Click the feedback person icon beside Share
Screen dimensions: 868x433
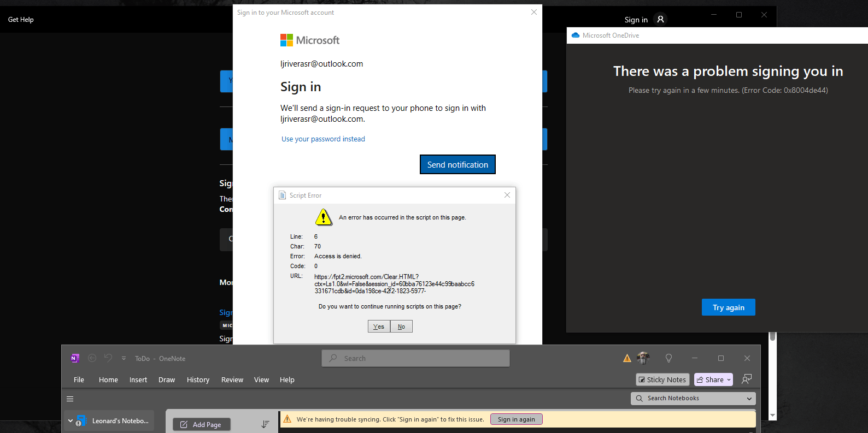(747, 379)
